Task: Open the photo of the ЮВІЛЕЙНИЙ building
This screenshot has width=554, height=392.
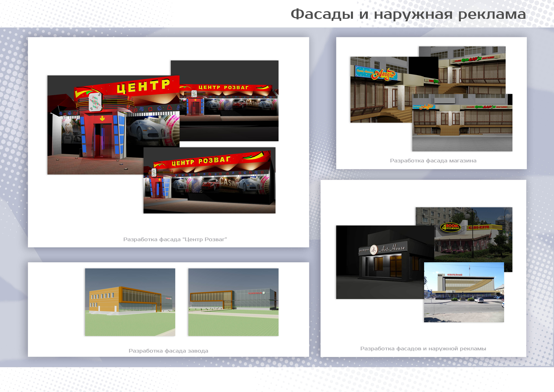Action: (x=464, y=292)
